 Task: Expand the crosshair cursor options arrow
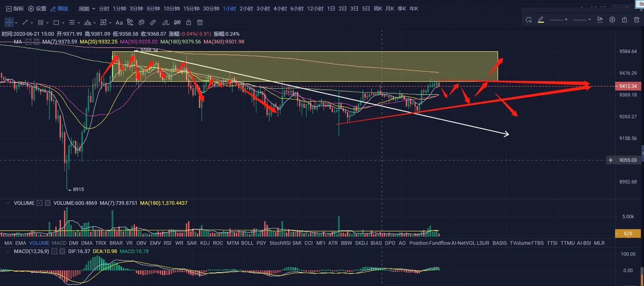[x=16, y=23]
